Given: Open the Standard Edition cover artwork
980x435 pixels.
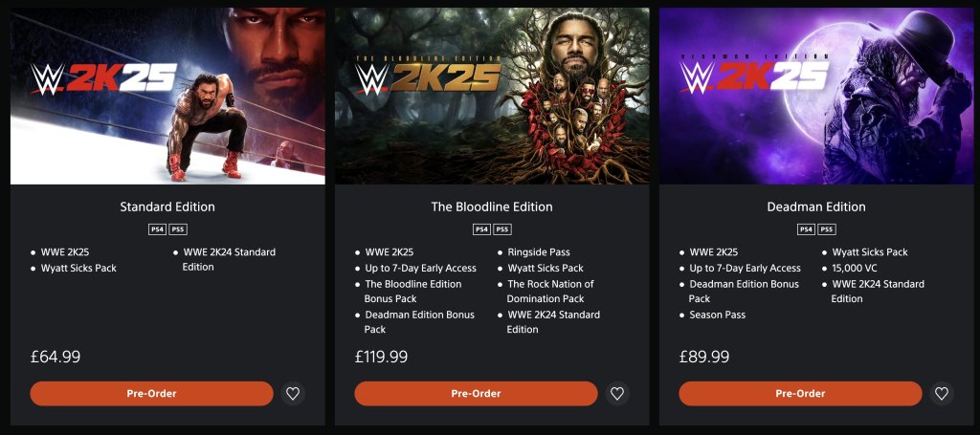Looking at the screenshot, I should click(x=167, y=96).
